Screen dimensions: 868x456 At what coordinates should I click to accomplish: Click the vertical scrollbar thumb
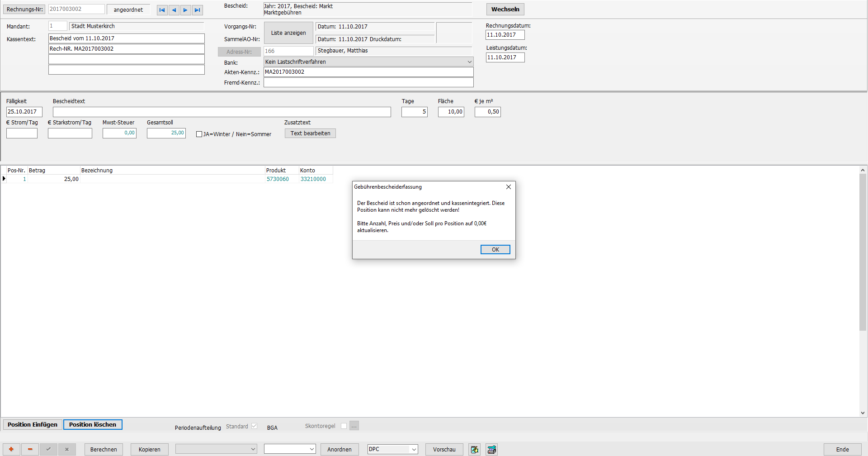[x=863, y=252]
